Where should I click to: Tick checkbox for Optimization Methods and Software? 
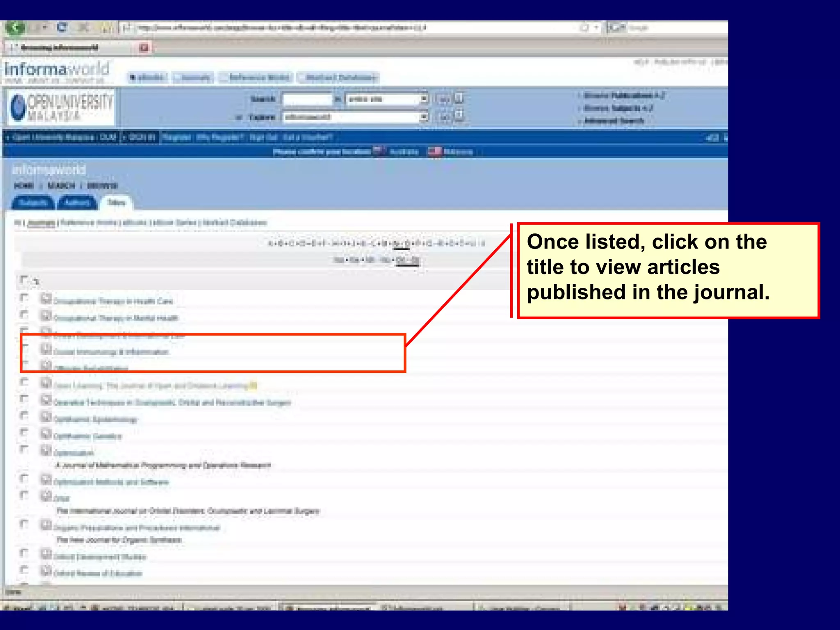tap(24, 478)
